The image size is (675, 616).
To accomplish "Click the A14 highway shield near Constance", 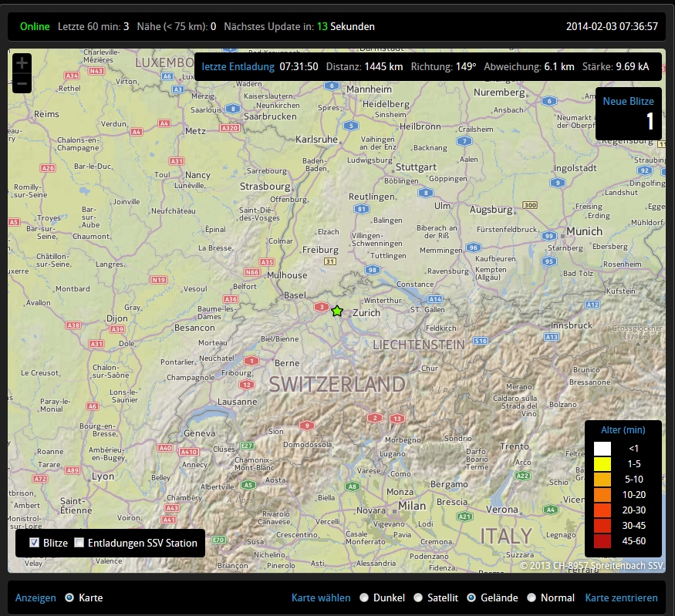I will point(435,298).
